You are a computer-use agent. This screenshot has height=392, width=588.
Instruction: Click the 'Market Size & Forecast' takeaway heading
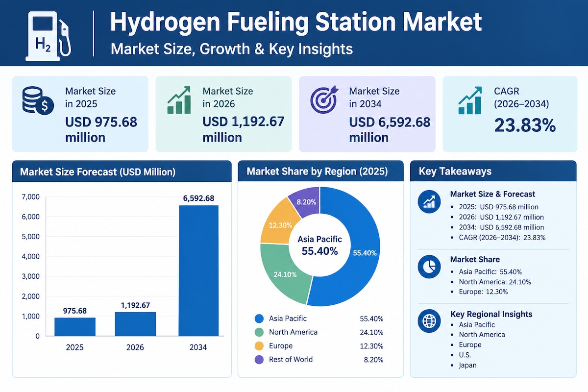(x=492, y=194)
